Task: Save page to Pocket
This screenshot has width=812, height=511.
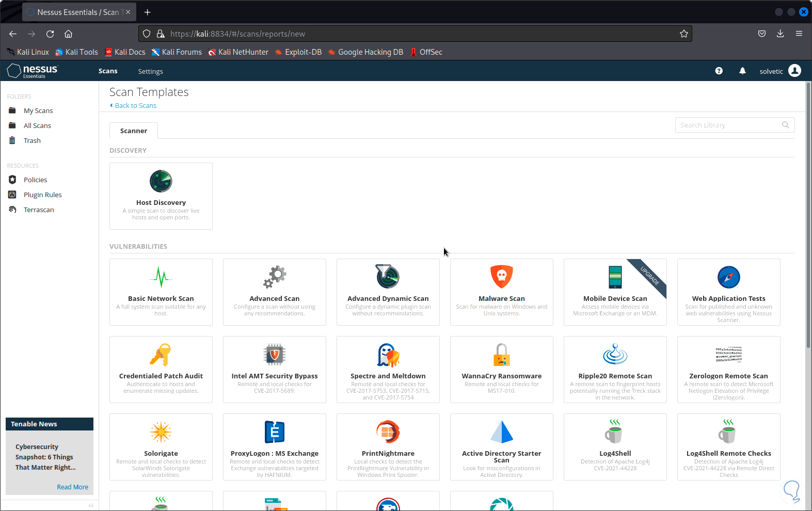Action: point(761,34)
